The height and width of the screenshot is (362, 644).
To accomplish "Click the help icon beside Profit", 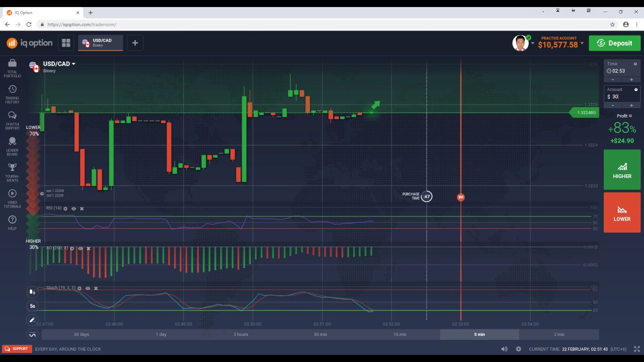I will pos(630,116).
